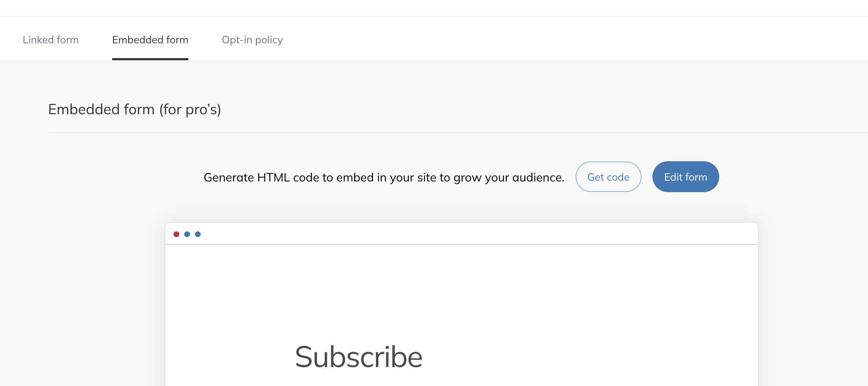Click the Generate HTML code description text
The width and height of the screenshot is (868, 386).
[384, 177]
